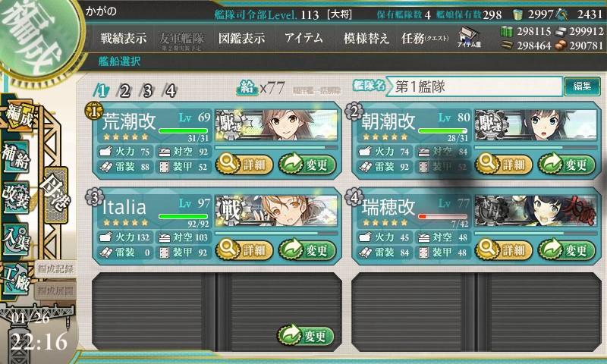Open the 補給 resupply sidebar icon
Image resolution: width=607 pixels, height=364 pixels.
point(16,157)
